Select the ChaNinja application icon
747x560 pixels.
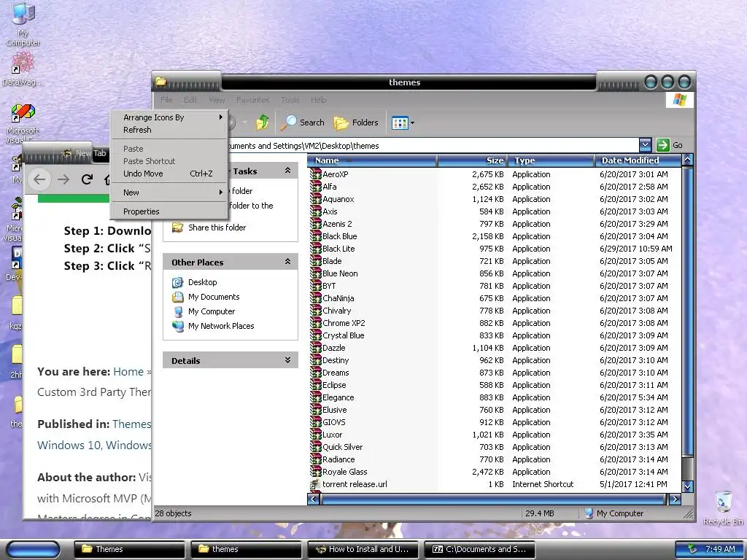(x=315, y=298)
